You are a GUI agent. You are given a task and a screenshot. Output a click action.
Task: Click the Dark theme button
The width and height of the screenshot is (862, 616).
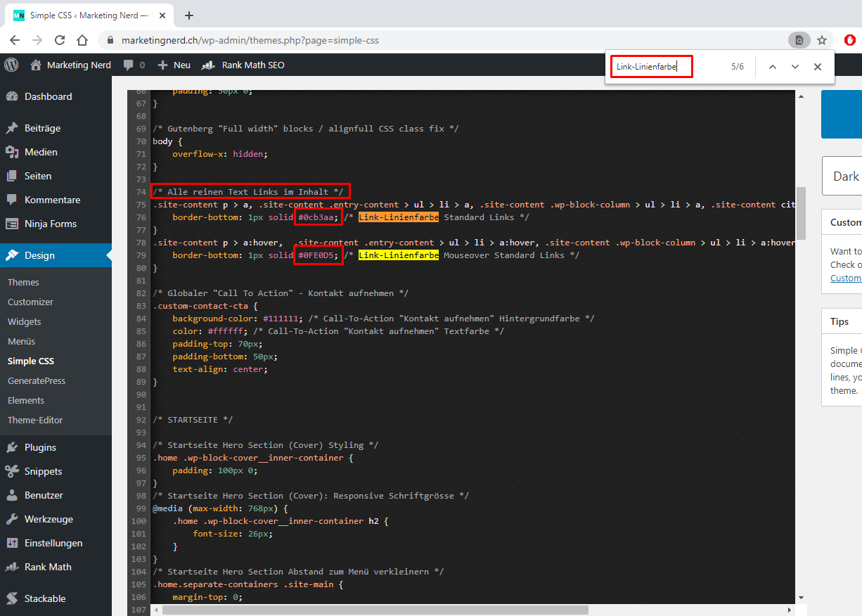click(842, 176)
